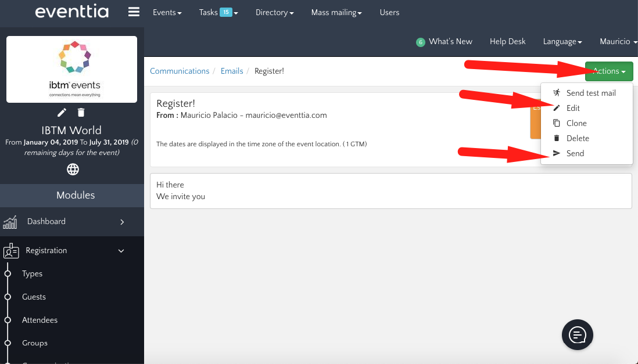This screenshot has height=364, width=638.
Task: Select Send test mail from Actions menu
Action: [x=590, y=93]
